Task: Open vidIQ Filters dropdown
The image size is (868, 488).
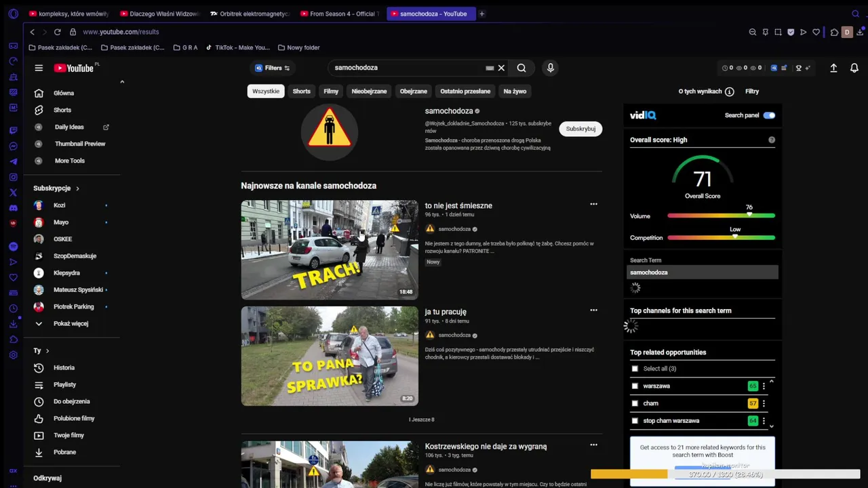Action: point(272,68)
